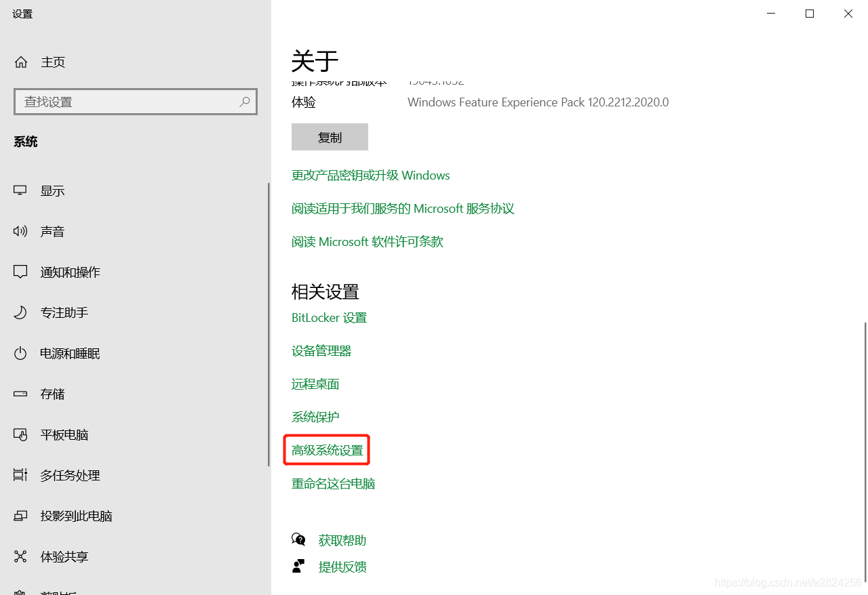Click the Notifications speech bubble icon
Image resolution: width=868 pixels, height=595 pixels.
coord(20,272)
